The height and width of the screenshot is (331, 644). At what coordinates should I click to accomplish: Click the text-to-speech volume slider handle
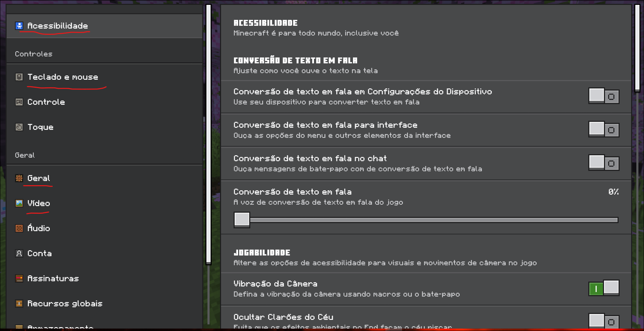tap(242, 220)
